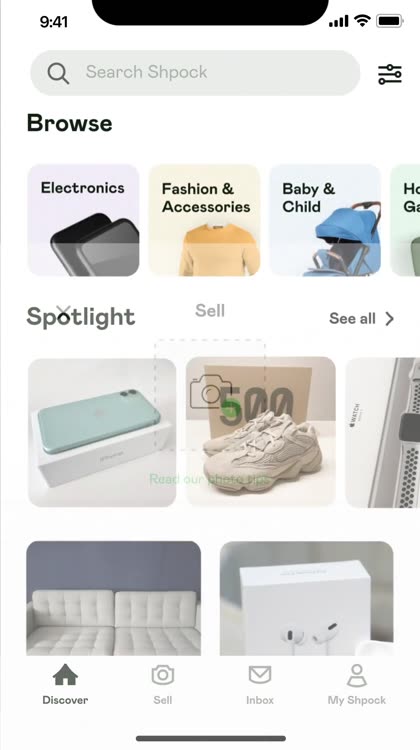Open the green iPhone spotlight listing

pyautogui.click(x=102, y=432)
